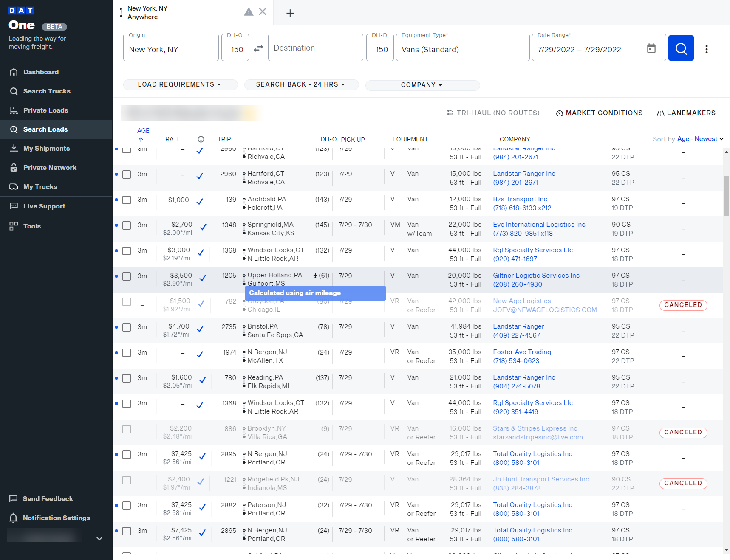Close the New York, NY search tab
Screen dimensions: 730x560
click(263, 12)
